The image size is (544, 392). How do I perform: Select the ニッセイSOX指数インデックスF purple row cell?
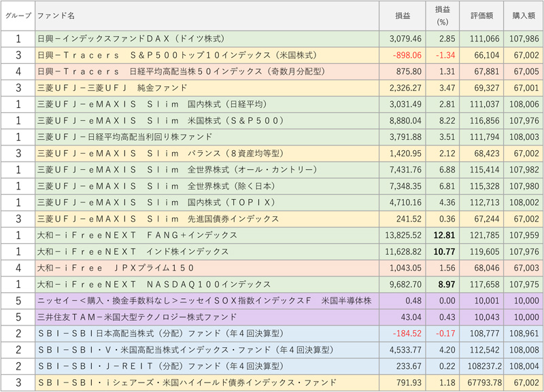click(207, 301)
